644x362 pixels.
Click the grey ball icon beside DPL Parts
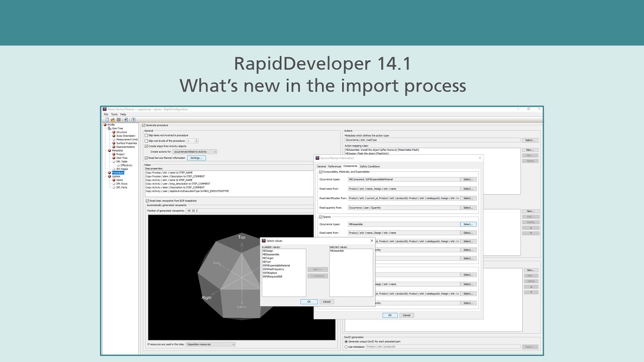click(x=114, y=187)
